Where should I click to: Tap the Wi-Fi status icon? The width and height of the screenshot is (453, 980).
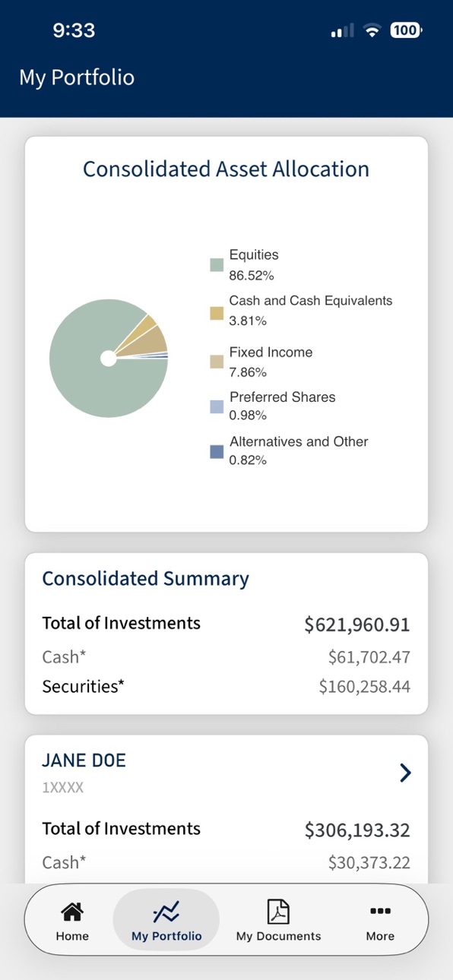[x=372, y=30]
